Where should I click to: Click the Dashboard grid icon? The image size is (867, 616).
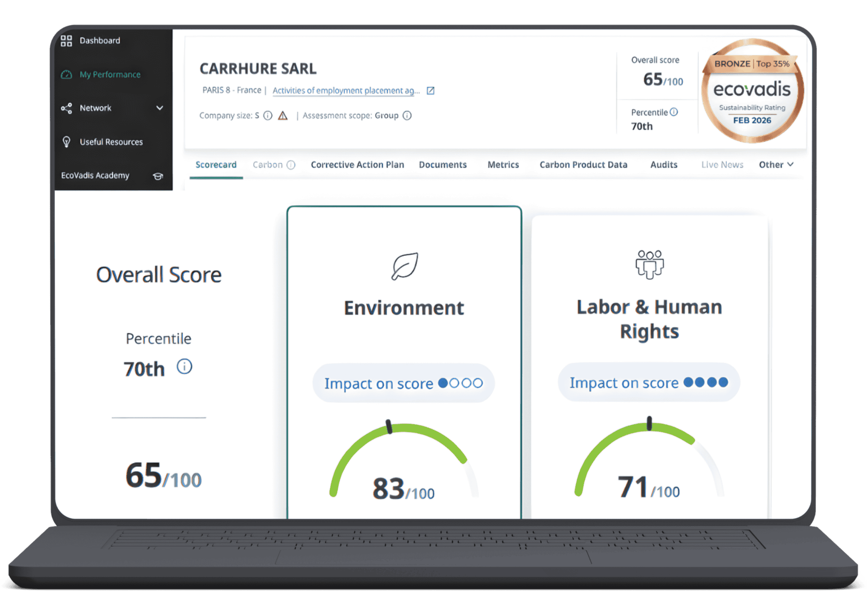pos(66,41)
